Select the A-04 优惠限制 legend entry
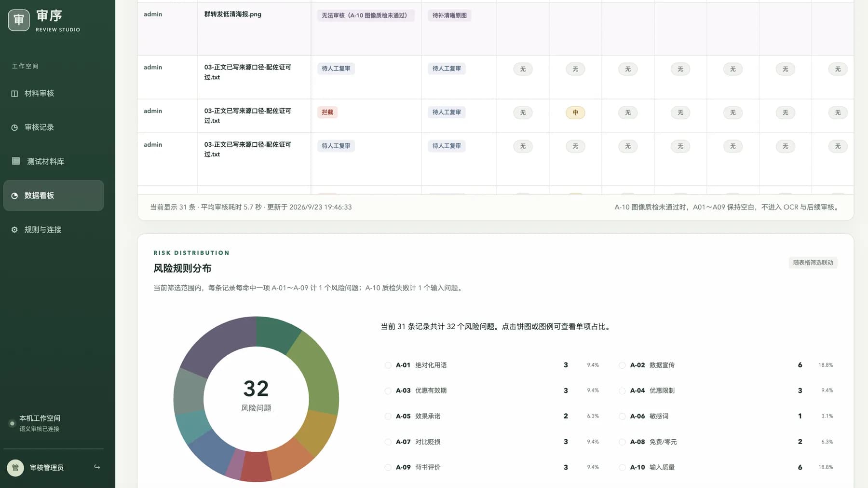 pyautogui.click(x=727, y=391)
